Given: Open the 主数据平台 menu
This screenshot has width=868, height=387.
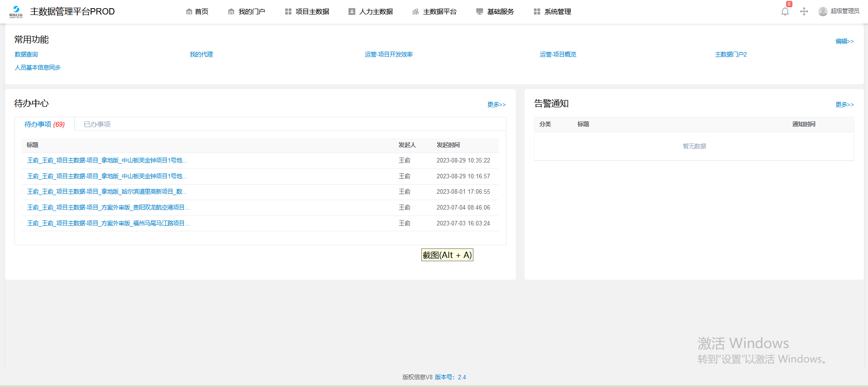Looking at the screenshot, I should (440, 12).
